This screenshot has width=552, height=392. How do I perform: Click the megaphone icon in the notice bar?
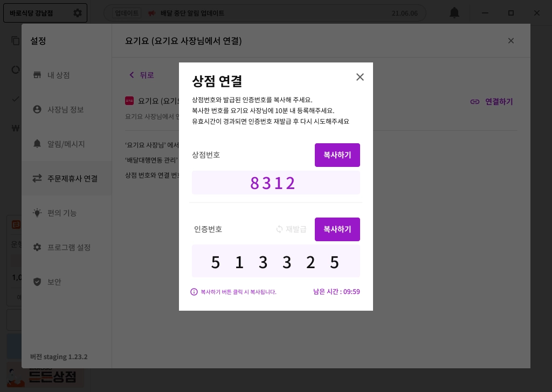tap(151, 13)
